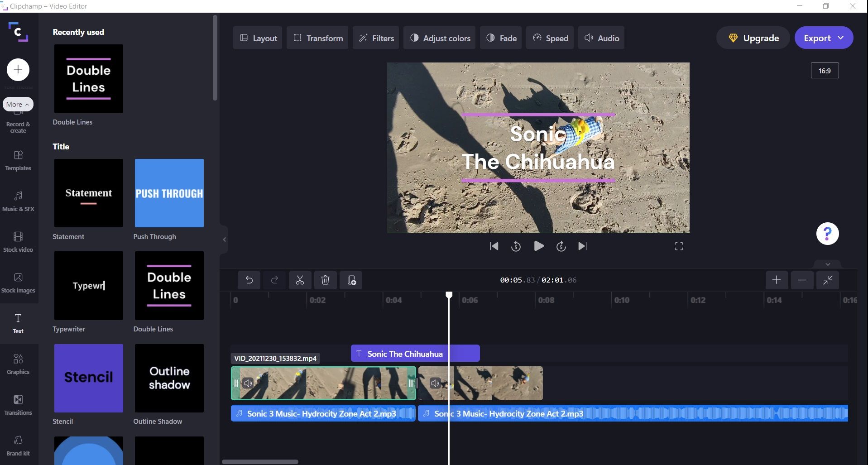The width and height of the screenshot is (868, 465).
Task: Click the undo icon above the timeline
Action: pos(249,280)
